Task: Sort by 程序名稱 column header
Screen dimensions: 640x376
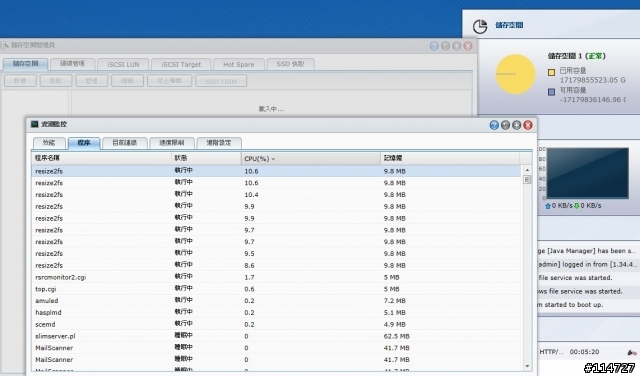Action: [101, 158]
